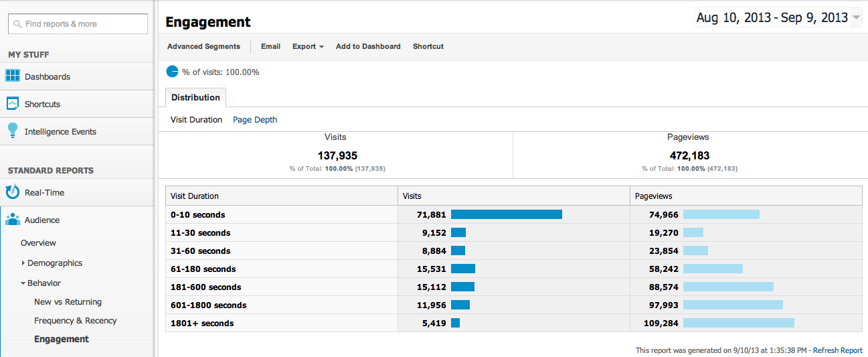Click the Audience people icon
The height and width of the screenshot is (357, 868).
coord(12,220)
